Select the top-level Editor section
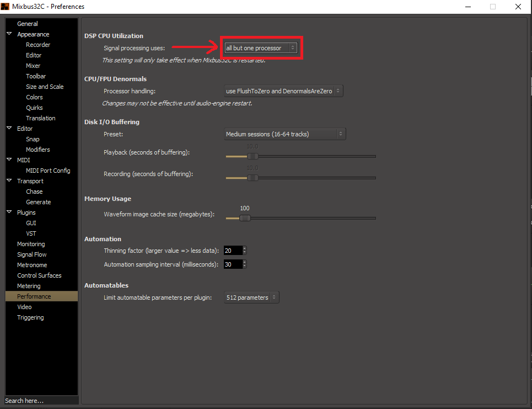The image size is (532, 409). point(25,129)
